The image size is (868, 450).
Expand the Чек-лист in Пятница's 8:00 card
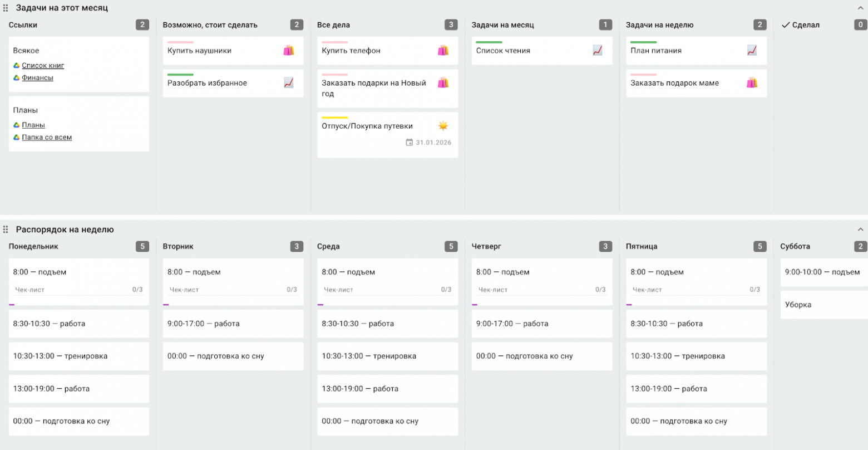point(647,290)
